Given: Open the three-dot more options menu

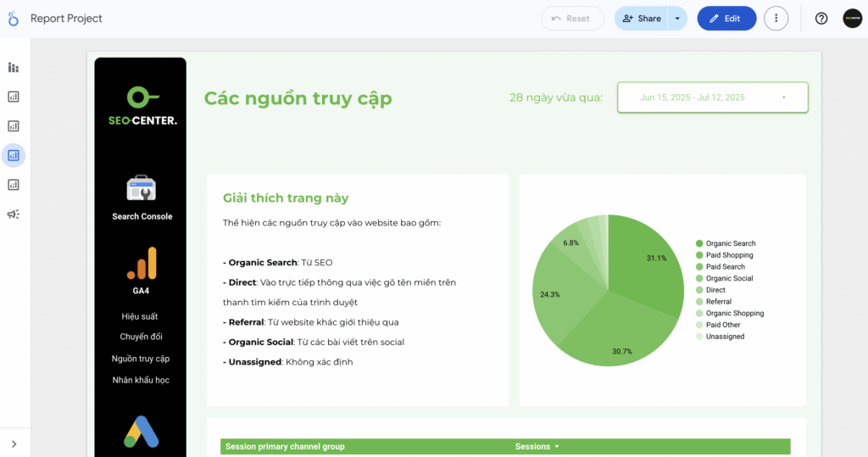Looking at the screenshot, I should pyautogui.click(x=776, y=19).
